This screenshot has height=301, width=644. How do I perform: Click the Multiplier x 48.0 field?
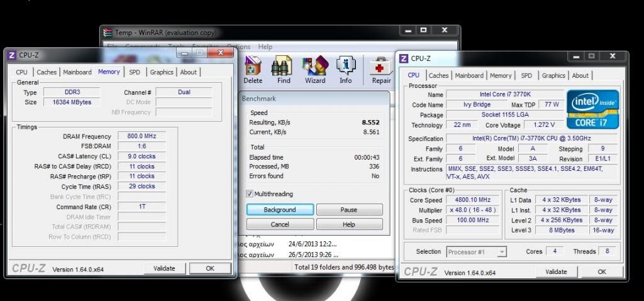tap(473, 210)
